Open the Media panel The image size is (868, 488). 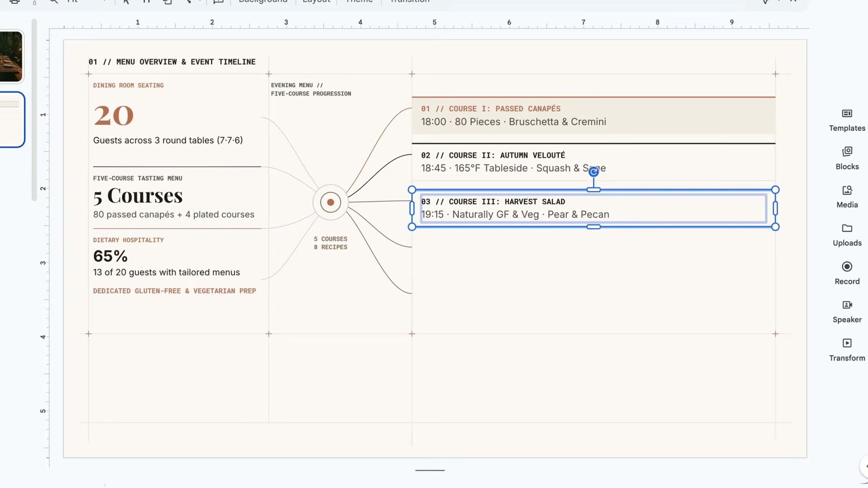[847, 197]
